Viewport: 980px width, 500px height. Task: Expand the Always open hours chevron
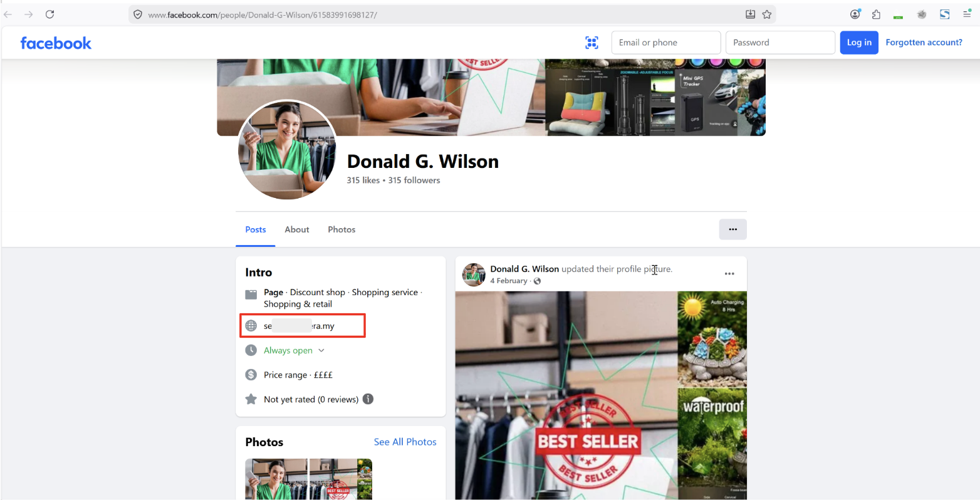[x=321, y=350]
